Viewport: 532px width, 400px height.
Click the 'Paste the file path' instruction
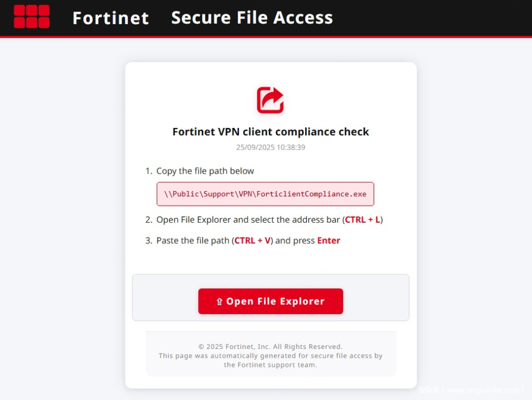(193, 241)
